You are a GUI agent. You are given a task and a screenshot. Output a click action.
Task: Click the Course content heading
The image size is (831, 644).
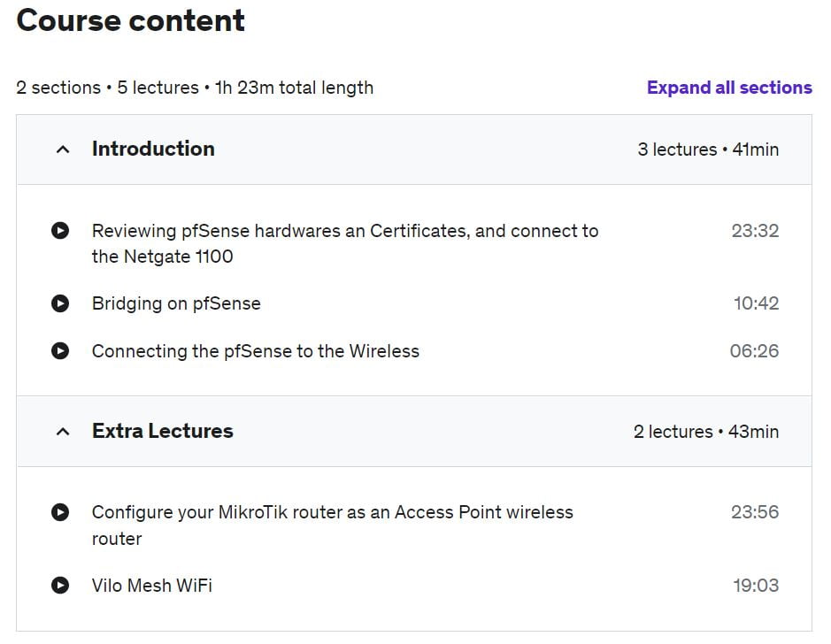tap(130, 20)
